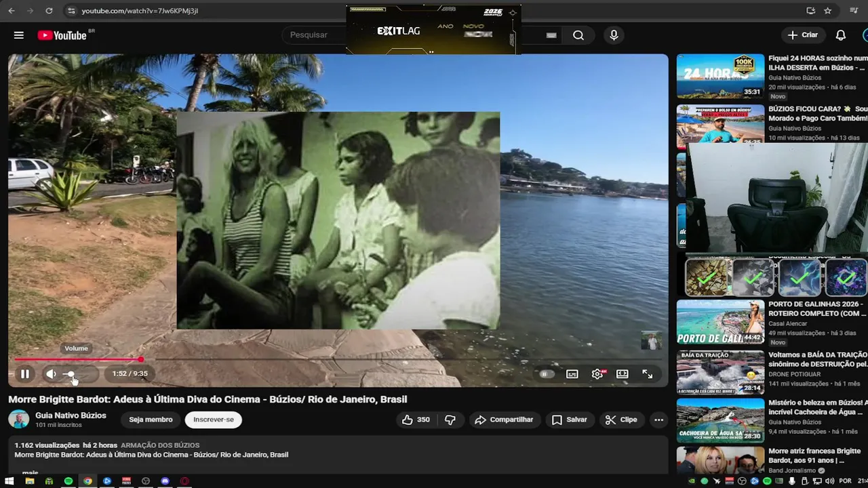Enter fullscreen mode
The height and width of the screenshot is (488, 868).
coord(648,374)
